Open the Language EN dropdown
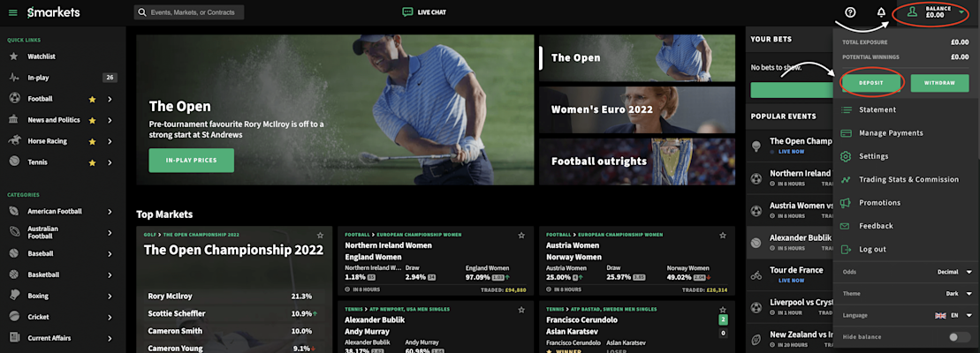This screenshot has width=980, height=353. pos(953,315)
